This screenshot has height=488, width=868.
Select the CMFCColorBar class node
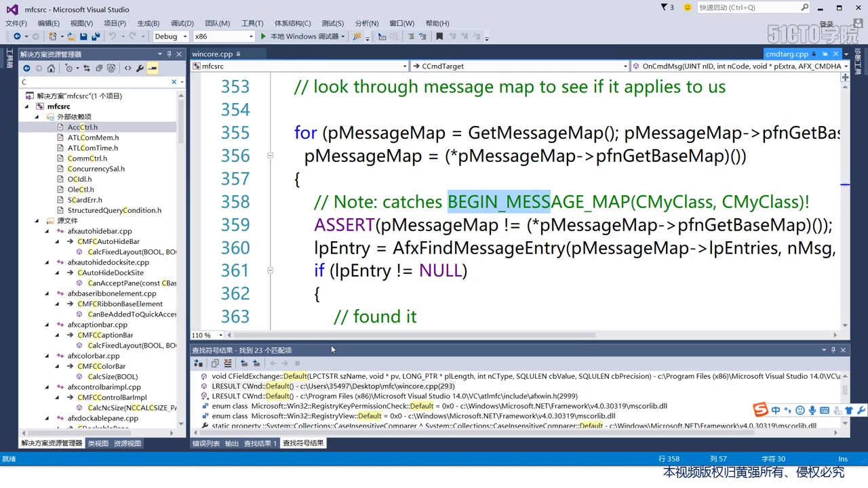(x=102, y=366)
